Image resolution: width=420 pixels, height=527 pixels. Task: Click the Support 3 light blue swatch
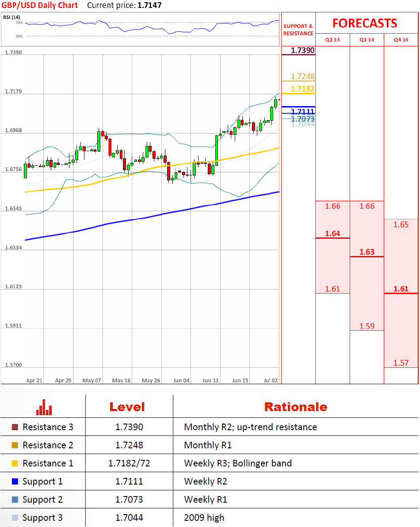[15, 518]
